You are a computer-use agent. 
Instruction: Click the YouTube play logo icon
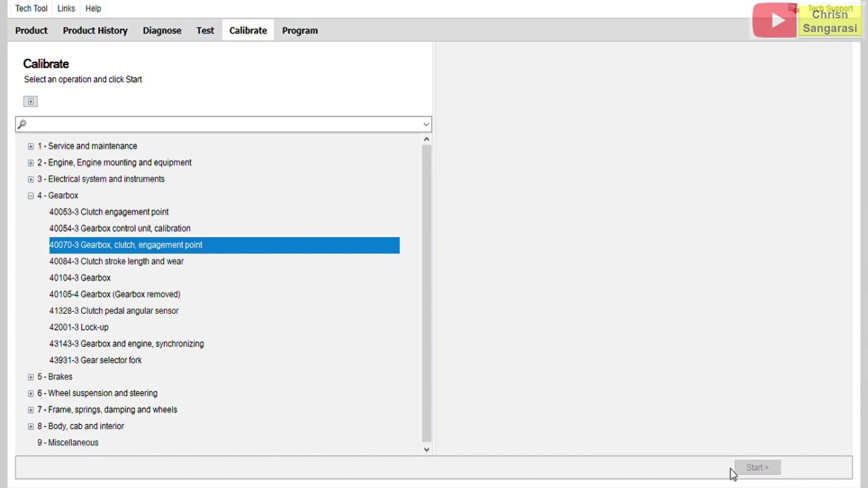point(774,20)
